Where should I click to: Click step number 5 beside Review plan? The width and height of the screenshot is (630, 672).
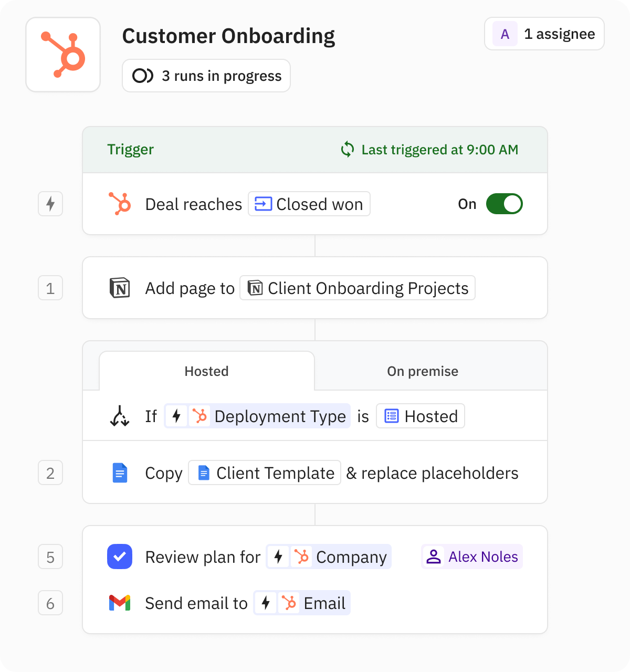(50, 556)
